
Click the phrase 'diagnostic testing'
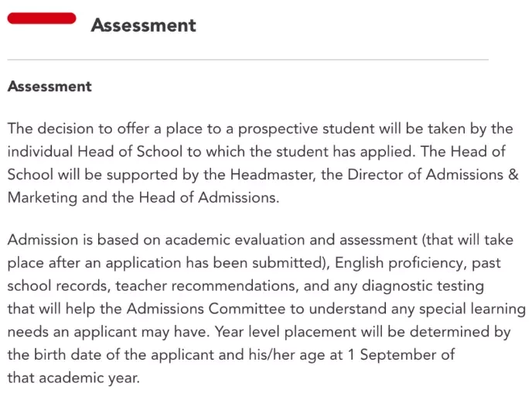click(x=423, y=286)
